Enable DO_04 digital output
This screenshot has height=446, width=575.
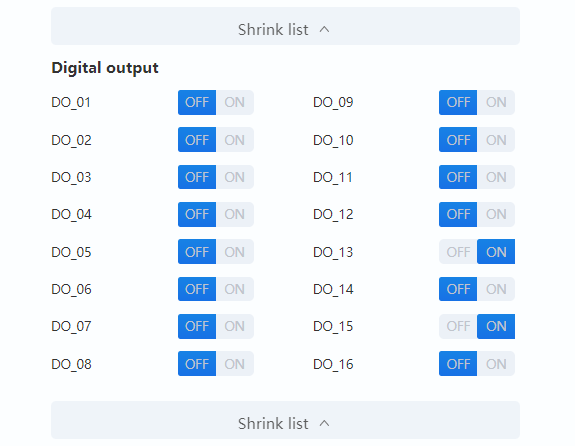[235, 214]
